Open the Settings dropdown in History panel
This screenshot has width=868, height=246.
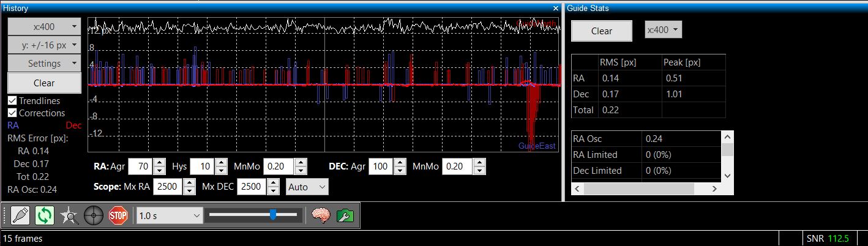pyautogui.click(x=44, y=63)
